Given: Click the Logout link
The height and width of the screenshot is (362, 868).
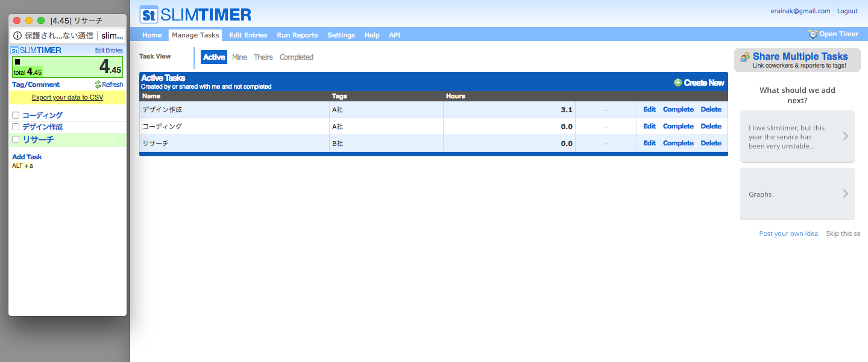Looking at the screenshot, I should 848,11.
